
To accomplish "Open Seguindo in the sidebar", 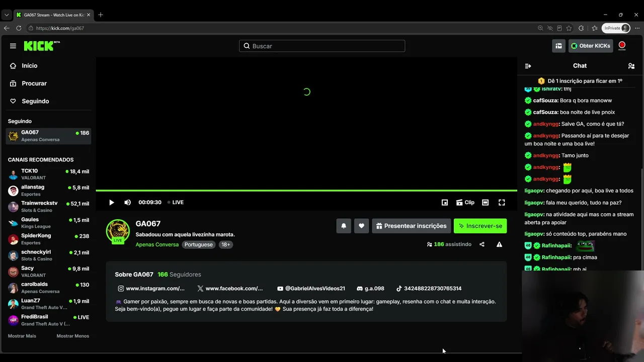I will click(x=35, y=101).
